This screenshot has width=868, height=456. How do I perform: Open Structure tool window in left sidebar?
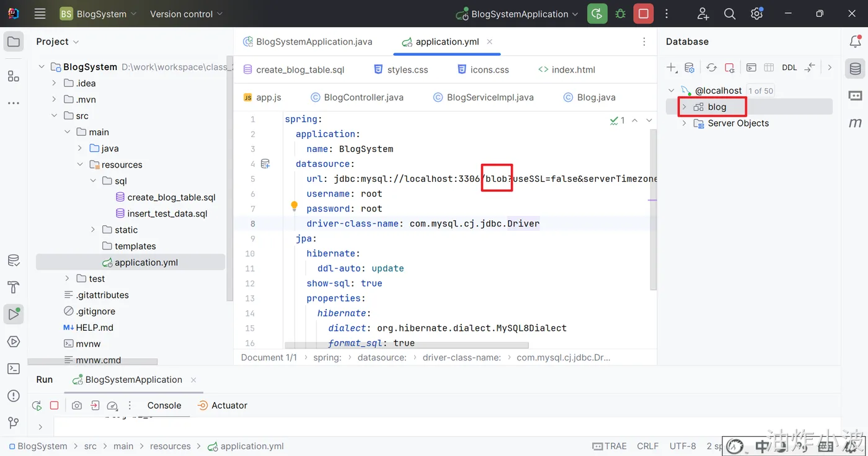click(x=14, y=76)
